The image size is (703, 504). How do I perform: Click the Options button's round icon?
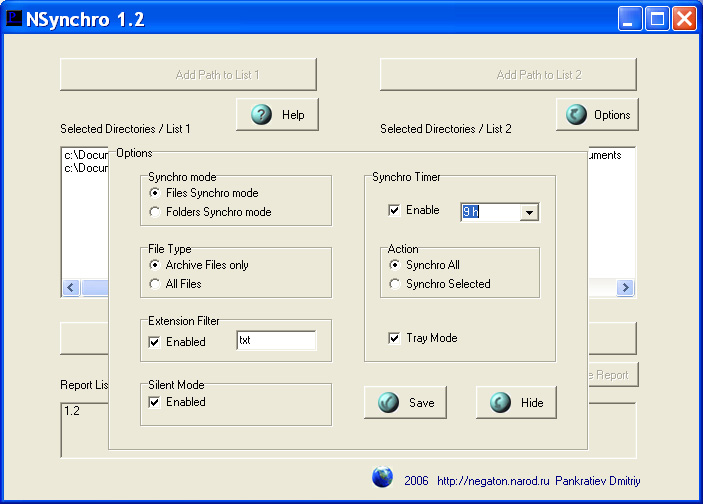(x=576, y=114)
